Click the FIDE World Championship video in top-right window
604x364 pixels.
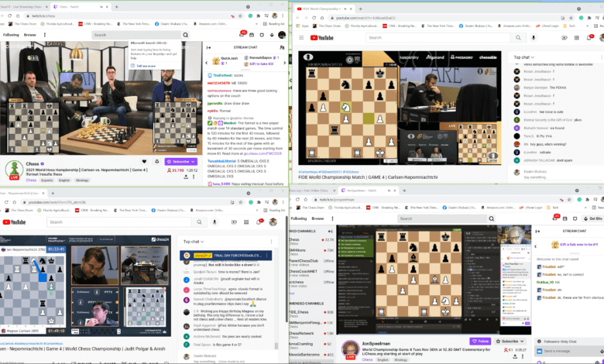pos(400,108)
